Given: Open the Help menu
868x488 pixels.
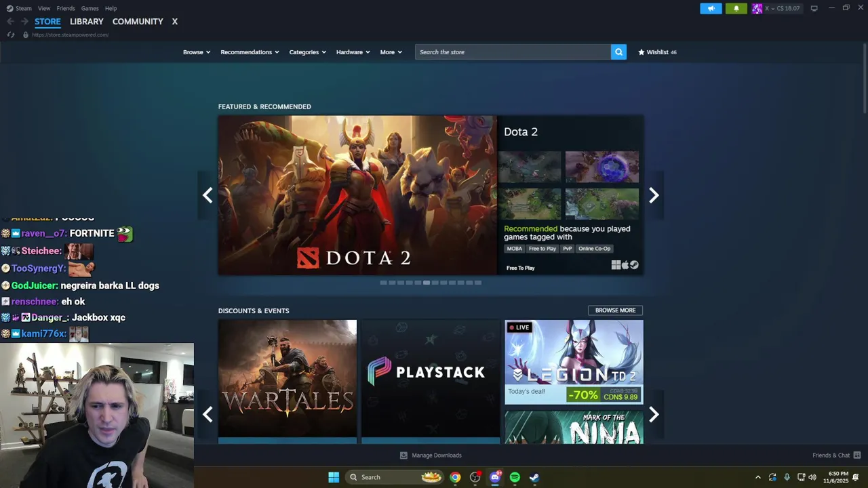Looking at the screenshot, I should click(111, 8).
